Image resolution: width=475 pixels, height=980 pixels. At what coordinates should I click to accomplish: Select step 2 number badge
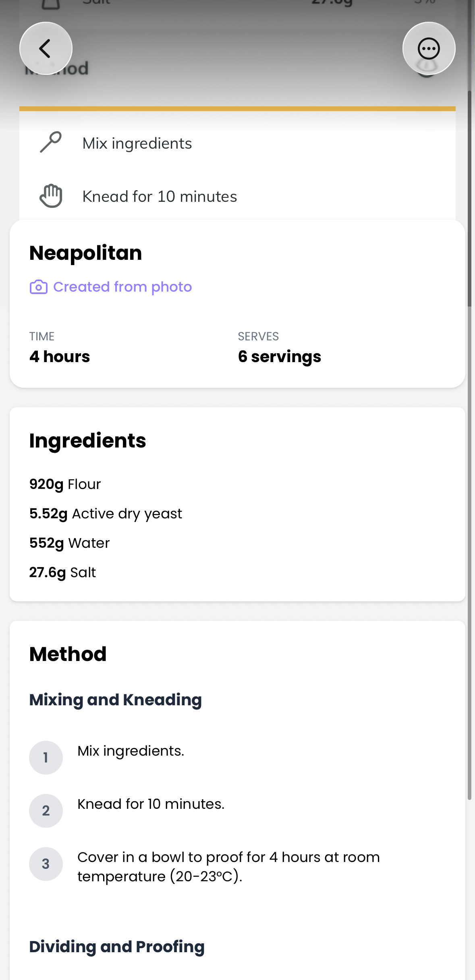coord(46,810)
